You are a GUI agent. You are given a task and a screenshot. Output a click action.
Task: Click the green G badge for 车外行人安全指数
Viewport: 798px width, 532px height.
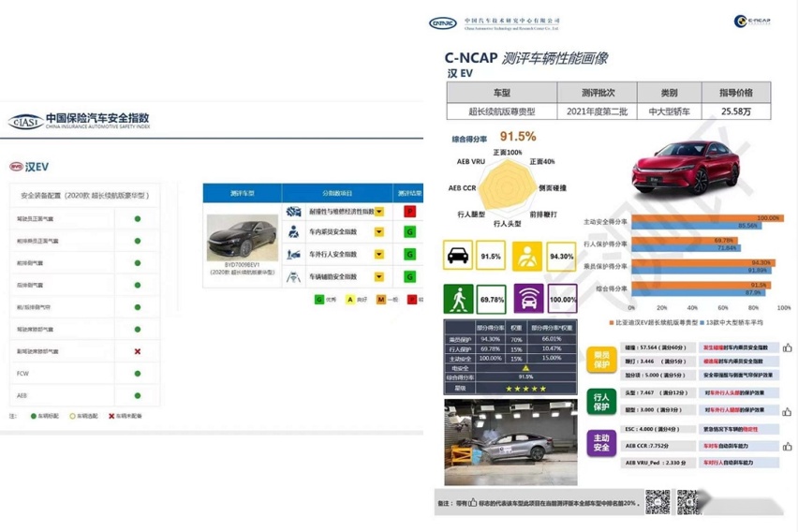click(x=409, y=254)
